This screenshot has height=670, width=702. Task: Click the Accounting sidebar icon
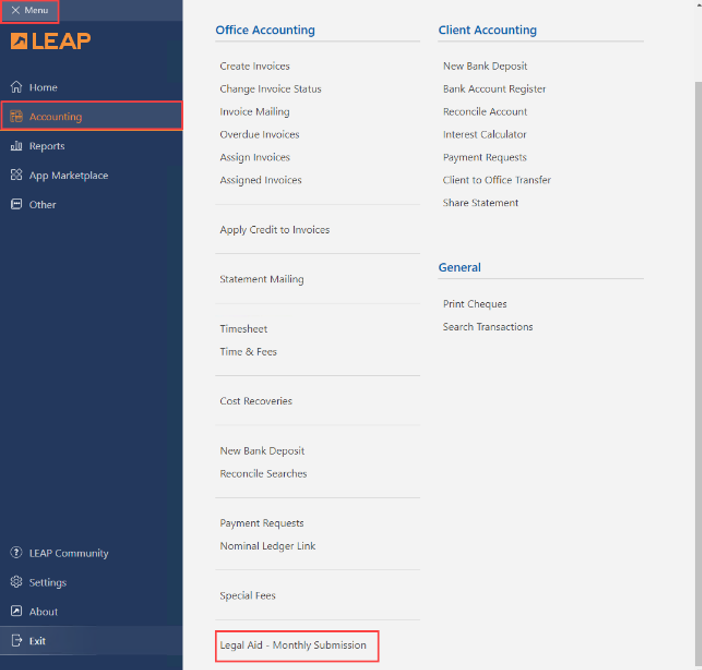point(16,117)
